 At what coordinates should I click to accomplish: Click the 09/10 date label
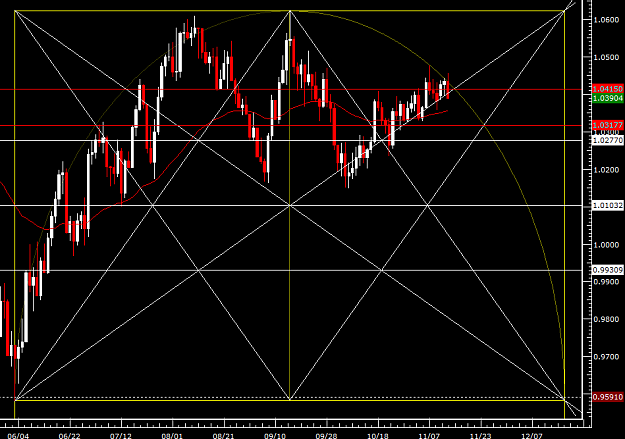pos(275,435)
